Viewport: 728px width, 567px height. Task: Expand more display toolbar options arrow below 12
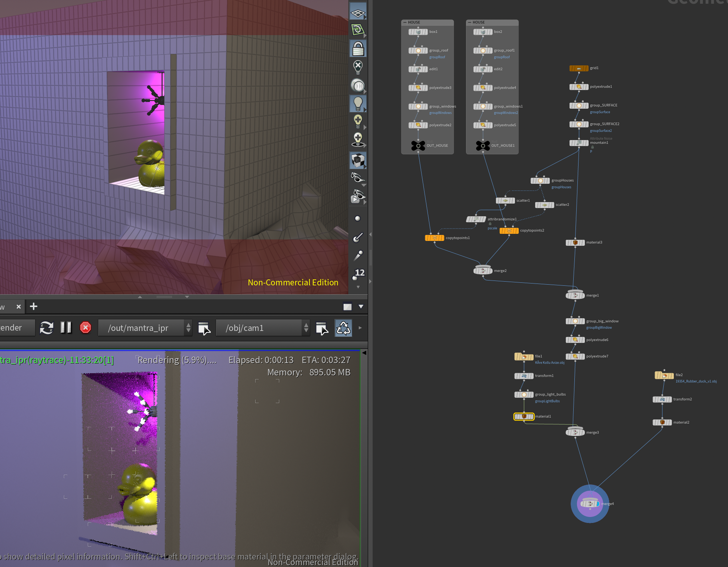pos(358,287)
